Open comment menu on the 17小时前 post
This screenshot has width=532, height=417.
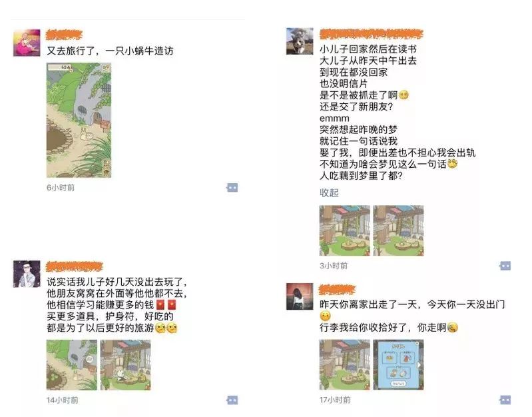505,400
